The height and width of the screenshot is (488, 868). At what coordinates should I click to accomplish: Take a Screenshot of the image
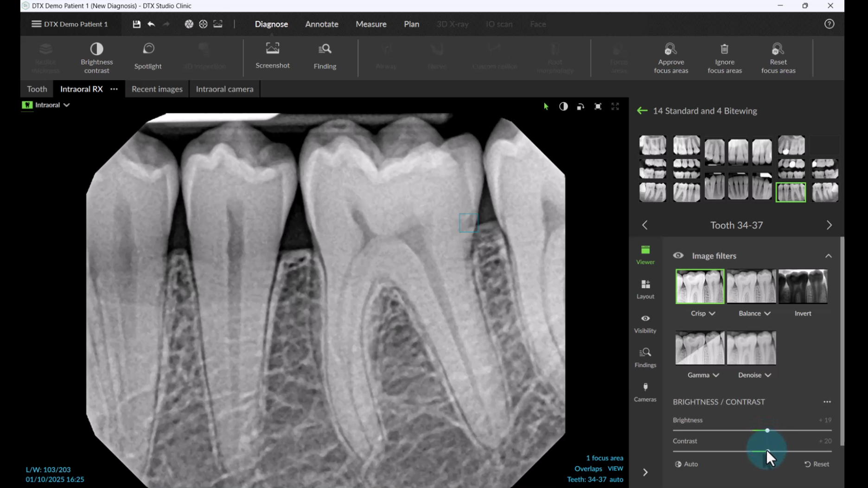pyautogui.click(x=272, y=56)
